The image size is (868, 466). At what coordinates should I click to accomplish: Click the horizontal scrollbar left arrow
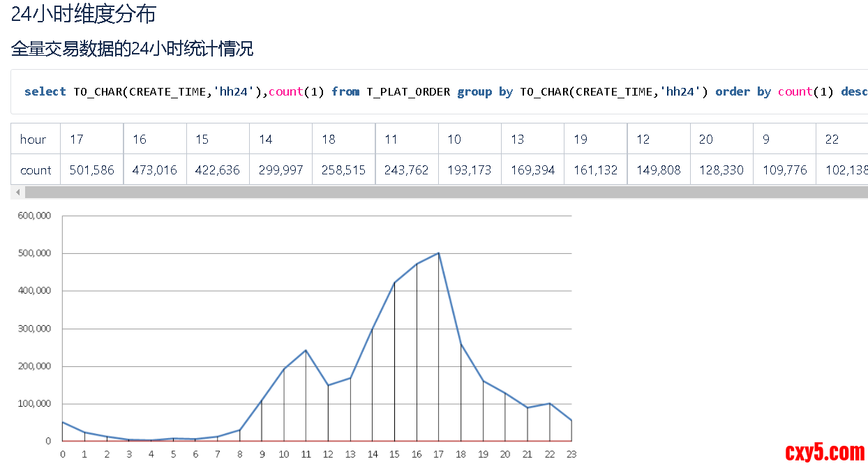pyautogui.click(x=17, y=192)
